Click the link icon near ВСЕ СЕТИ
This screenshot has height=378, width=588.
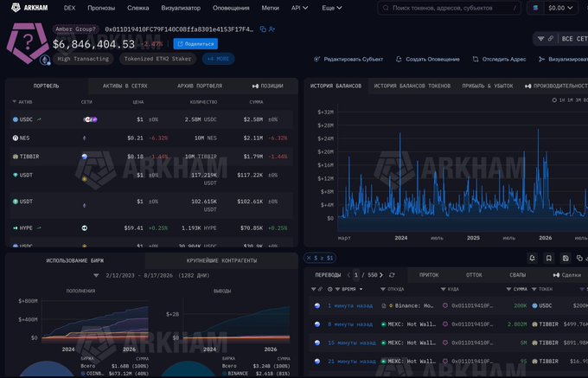click(551, 39)
